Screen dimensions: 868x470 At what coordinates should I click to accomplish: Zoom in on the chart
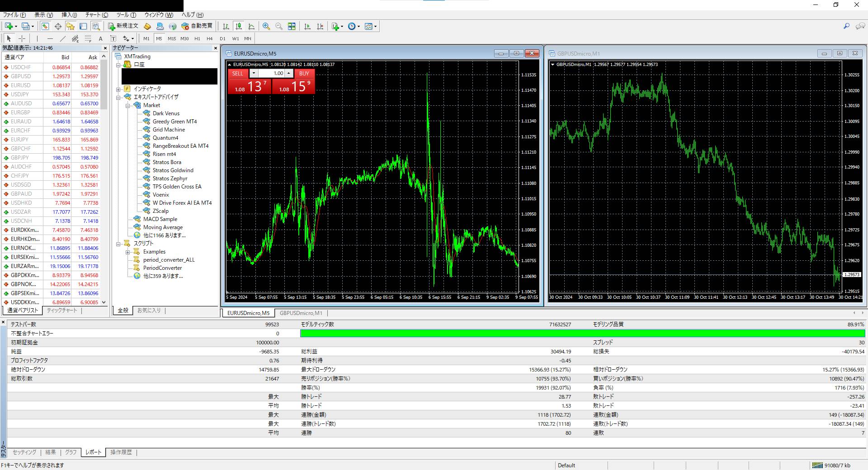click(x=266, y=26)
